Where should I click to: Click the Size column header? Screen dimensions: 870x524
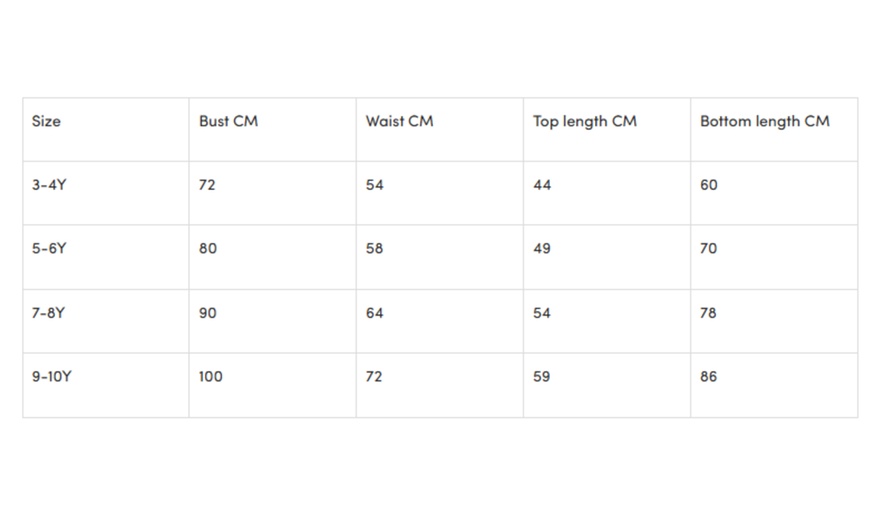pos(46,121)
